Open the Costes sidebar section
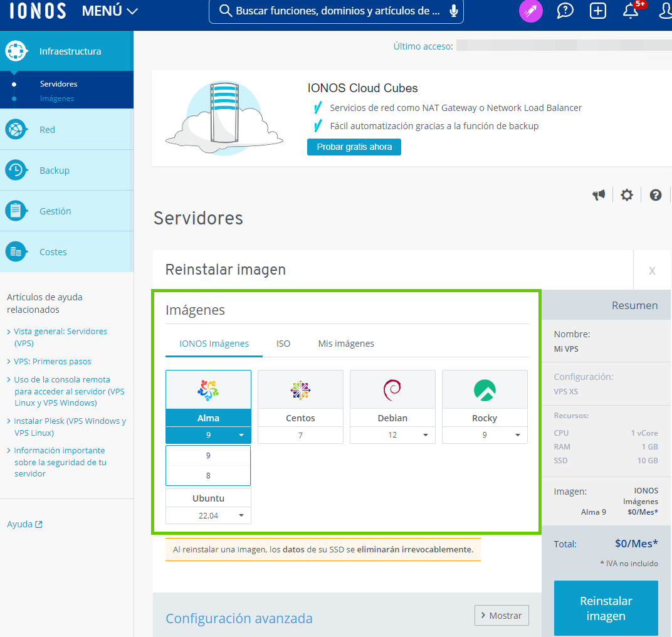 point(67,251)
